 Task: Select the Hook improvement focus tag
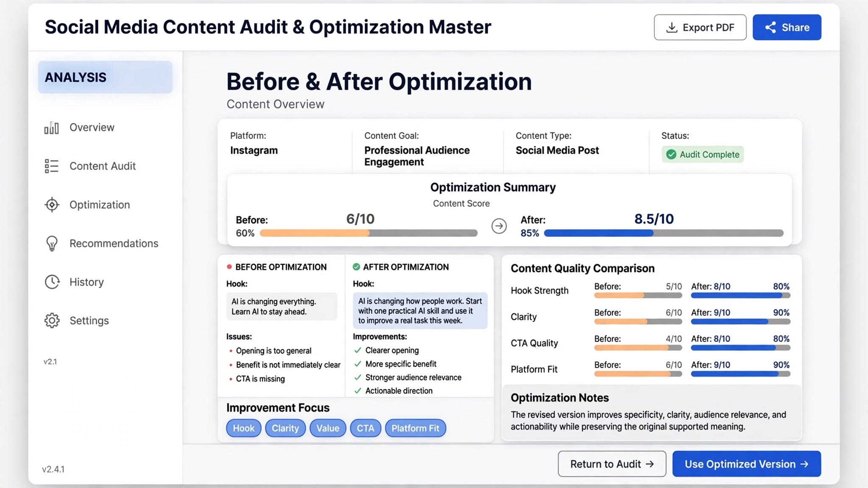(244, 428)
